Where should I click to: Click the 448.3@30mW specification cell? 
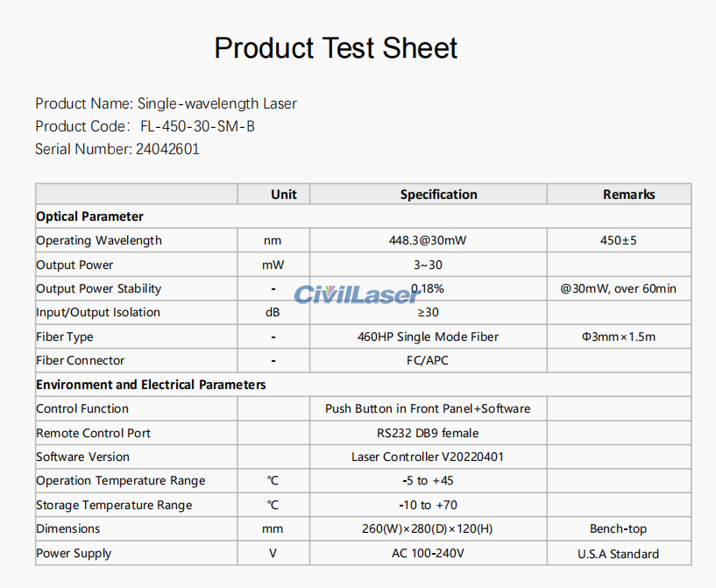428,240
